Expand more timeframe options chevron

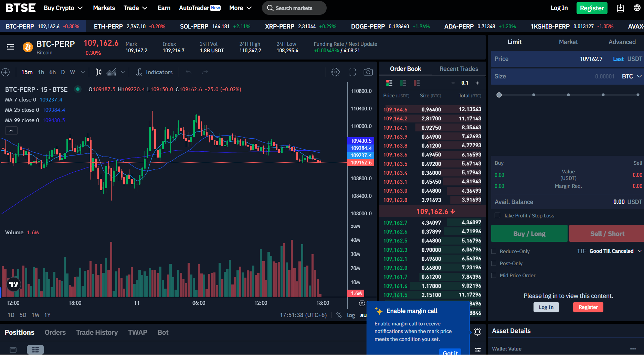[x=83, y=72]
